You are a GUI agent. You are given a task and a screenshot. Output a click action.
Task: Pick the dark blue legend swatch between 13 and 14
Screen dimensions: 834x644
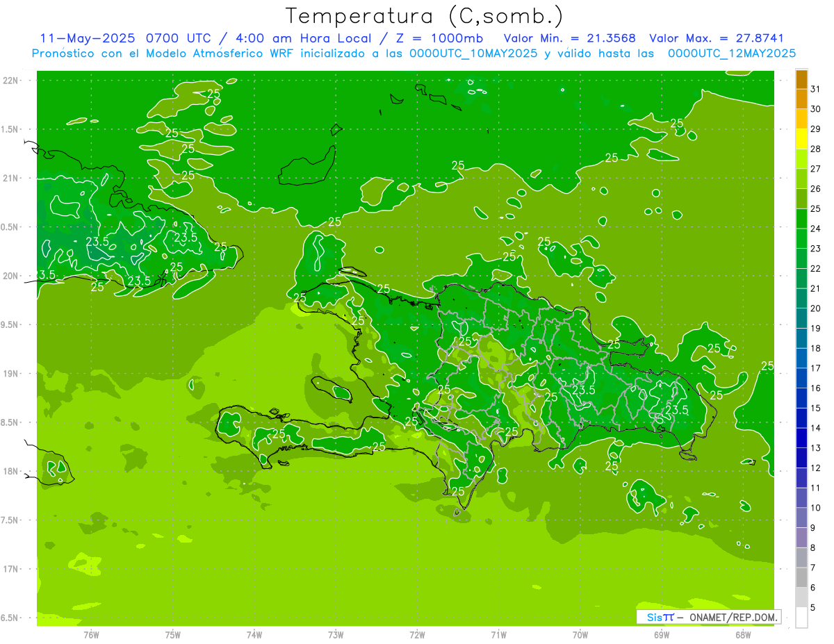pos(802,438)
